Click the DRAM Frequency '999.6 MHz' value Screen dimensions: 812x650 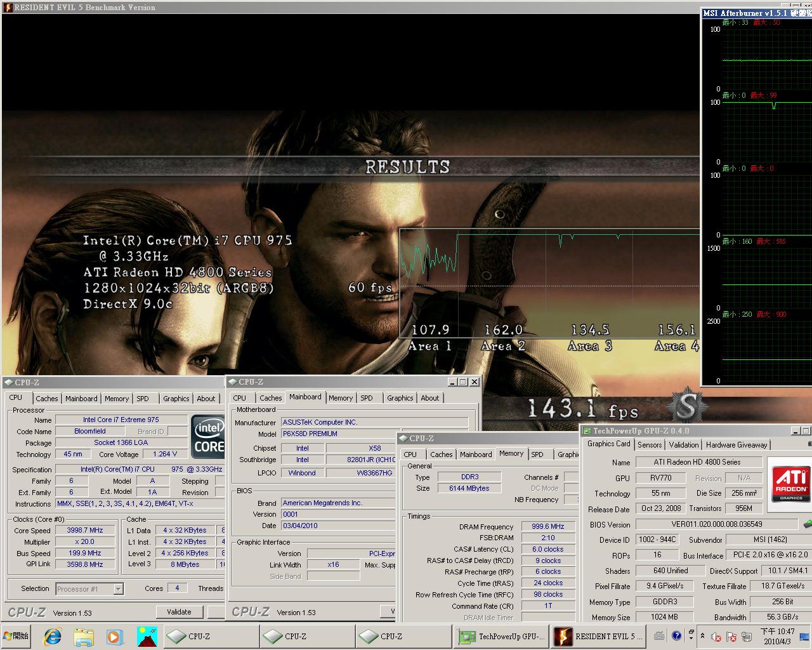coord(548,526)
